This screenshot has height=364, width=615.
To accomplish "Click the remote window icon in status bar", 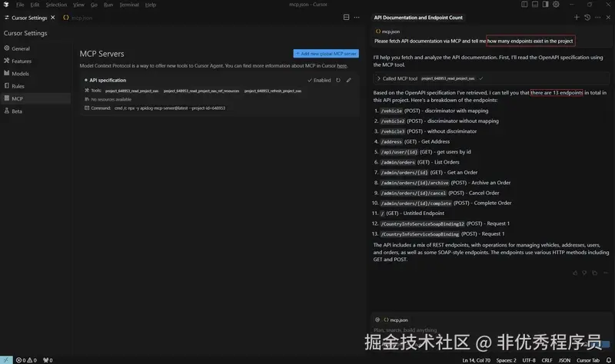I will point(6,360).
